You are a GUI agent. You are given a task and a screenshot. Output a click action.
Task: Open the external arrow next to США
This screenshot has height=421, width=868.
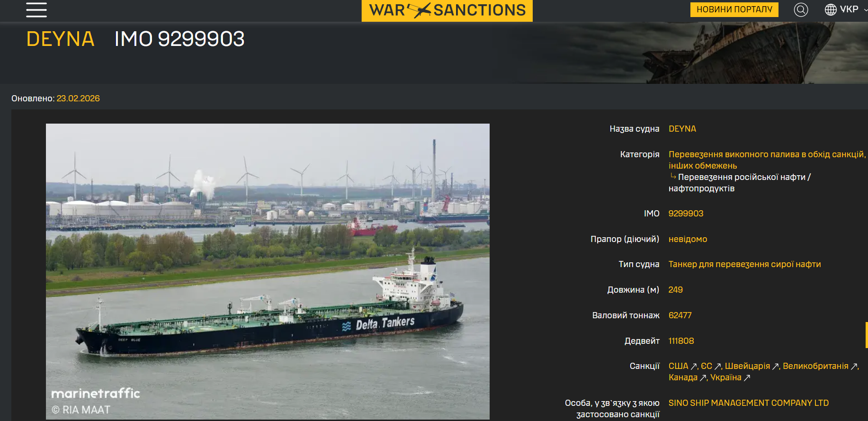694,367
